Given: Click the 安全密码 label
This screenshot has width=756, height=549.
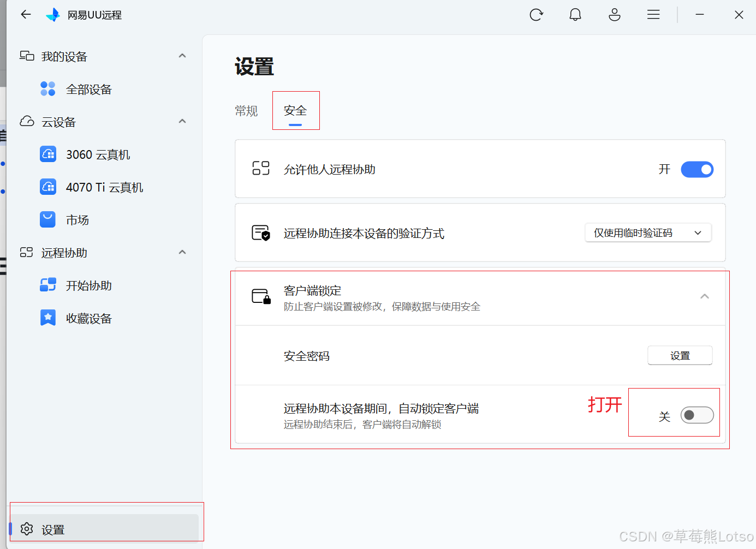Looking at the screenshot, I should 307,356.
